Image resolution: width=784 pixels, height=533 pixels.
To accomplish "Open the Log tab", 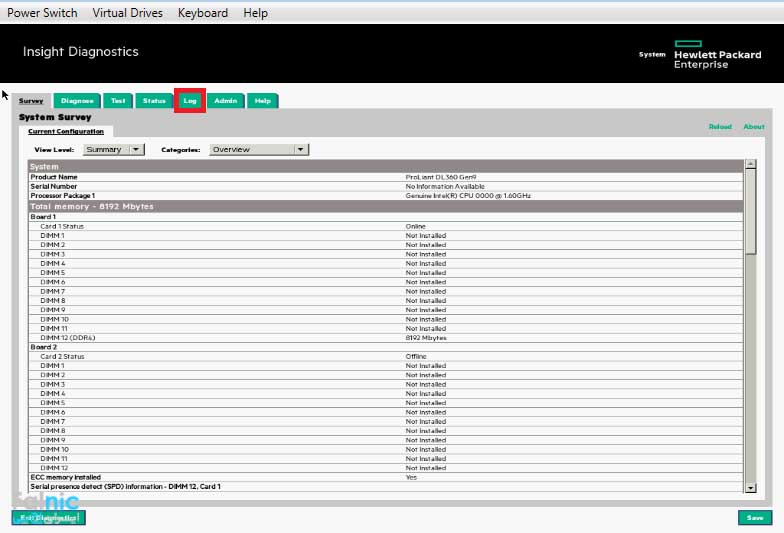I will pos(190,101).
